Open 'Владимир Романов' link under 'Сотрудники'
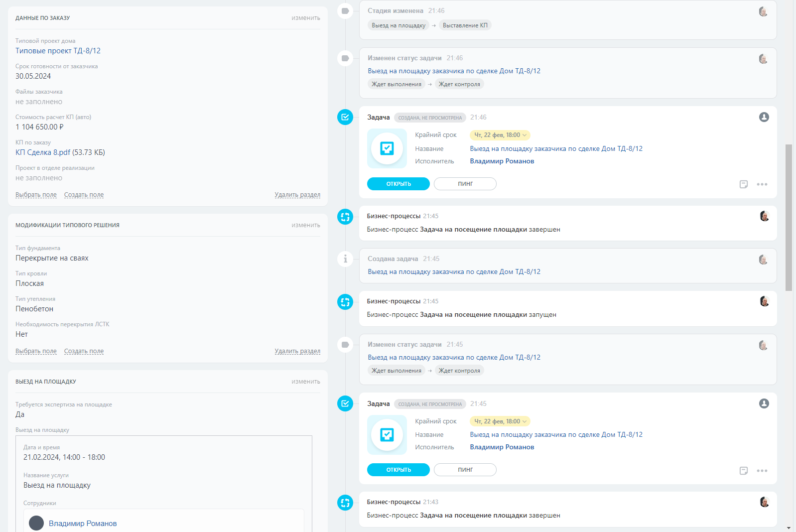This screenshot has height=532, width=796. pos(83,524)
